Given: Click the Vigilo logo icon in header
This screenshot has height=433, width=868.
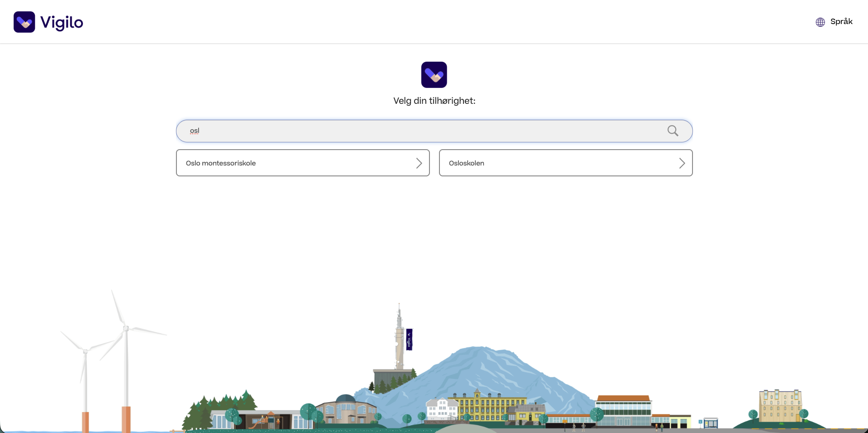Looking at the screenshot, I should tap(24, 22).
